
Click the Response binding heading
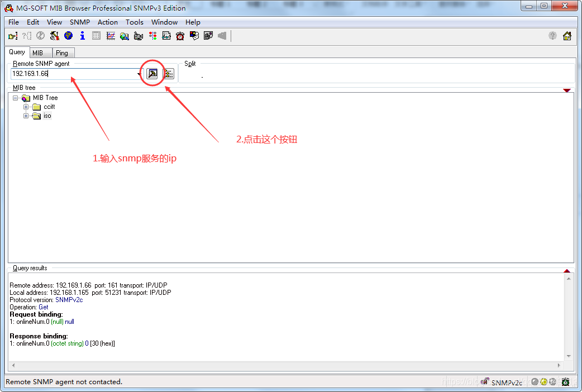39,336
